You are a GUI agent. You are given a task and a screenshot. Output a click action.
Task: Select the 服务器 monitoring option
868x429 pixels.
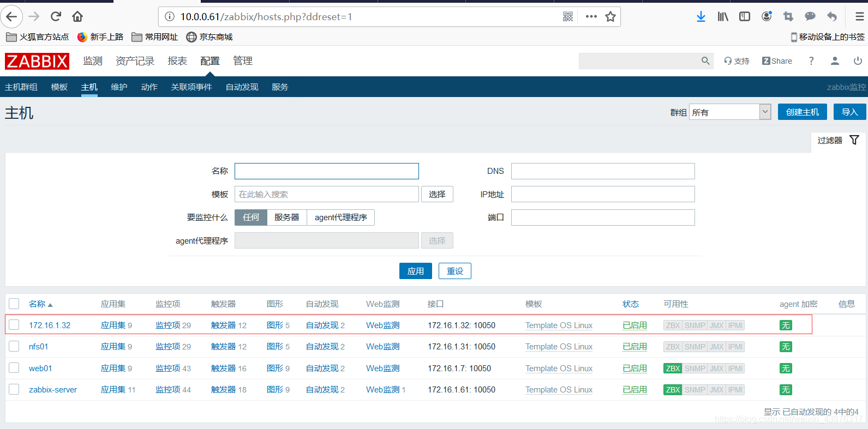pos(287,217)
